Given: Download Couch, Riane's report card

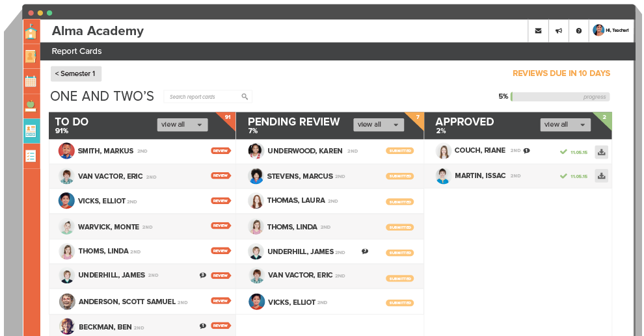Looking at the screenshot, I should (x=602, y=152).
